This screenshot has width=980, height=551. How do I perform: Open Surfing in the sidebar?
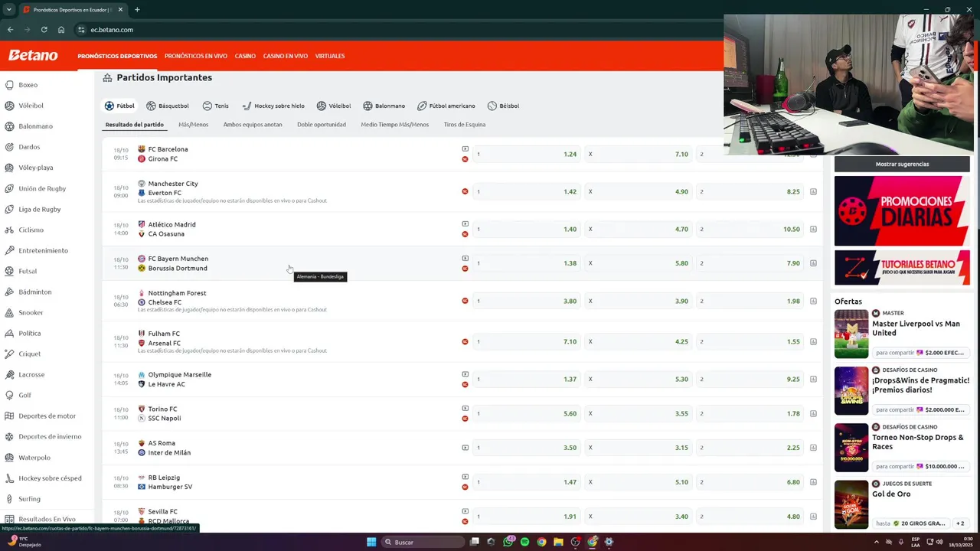29,498
